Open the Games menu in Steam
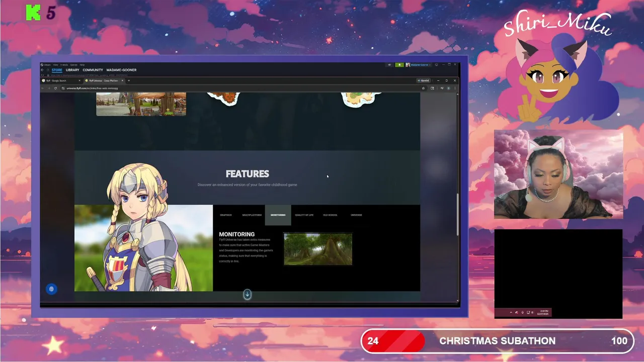The height and width of the screenshot is (362, 644). [x=73, y=65]
